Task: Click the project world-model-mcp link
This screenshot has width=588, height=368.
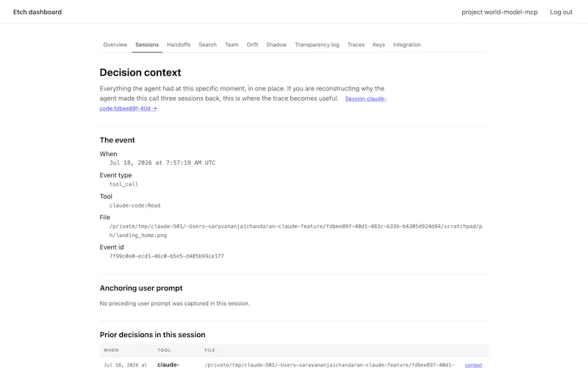Action: tap(500, 12)
